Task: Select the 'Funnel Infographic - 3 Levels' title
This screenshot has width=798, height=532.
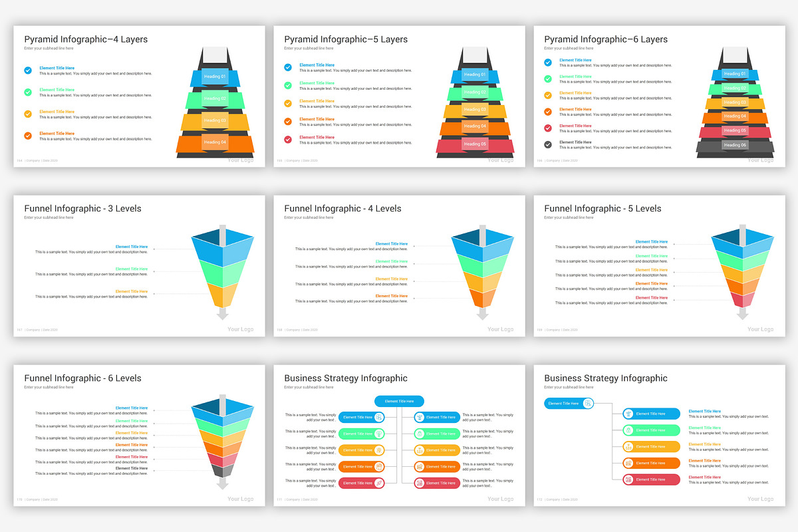Action: 82,209
